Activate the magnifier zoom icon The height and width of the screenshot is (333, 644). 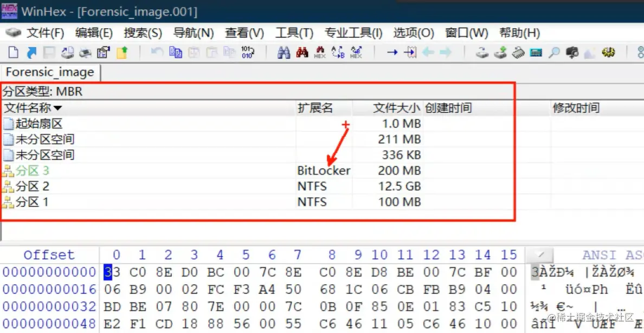[554, 53]
